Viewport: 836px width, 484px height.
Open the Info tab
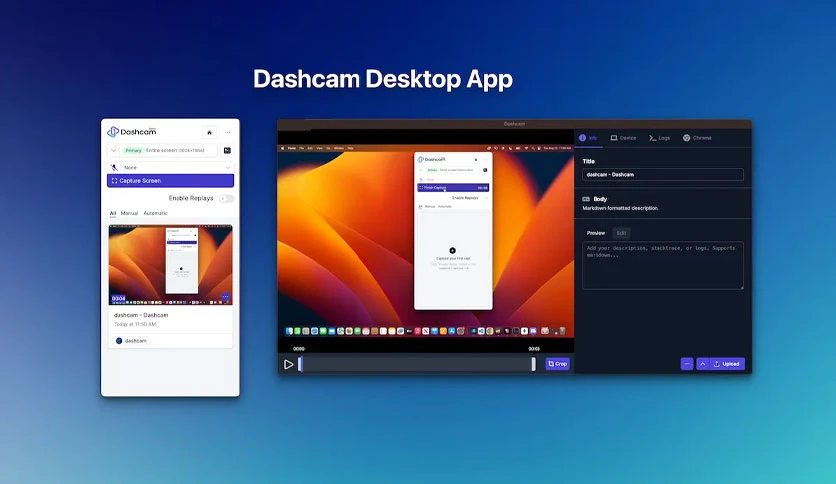[588, 138]
